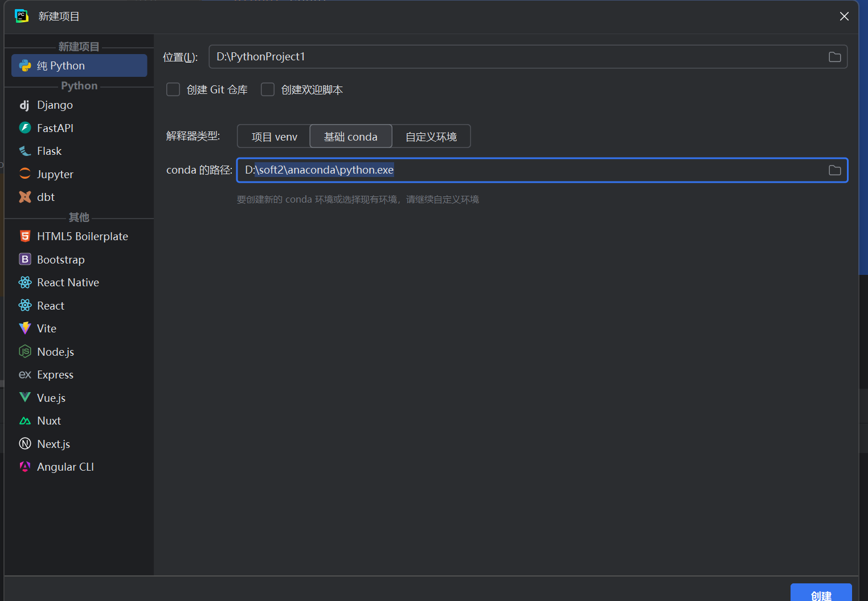Select the Django list label
The width and height of the screenshot is (868, 601).
pyautogui.click(x=55, y=105)
